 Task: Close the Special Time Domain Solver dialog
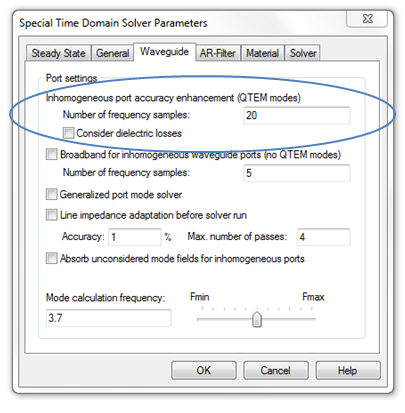point(367,19)
